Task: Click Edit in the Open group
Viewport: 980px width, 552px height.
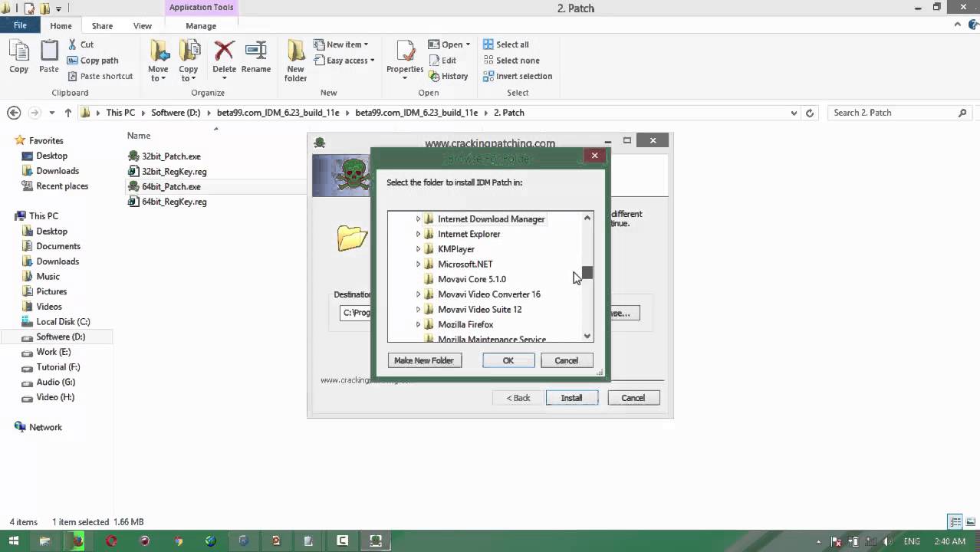Action: [x=442, y=61]
